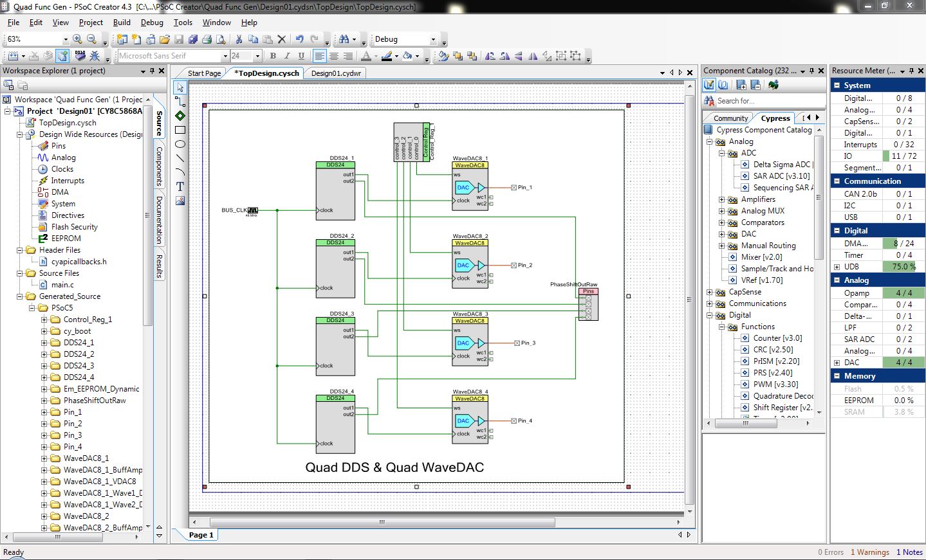This screenshot has height=560, width=926.
Task: Click the Find binoculars icon
Action: pyautogui.click(x=344, y=39)
